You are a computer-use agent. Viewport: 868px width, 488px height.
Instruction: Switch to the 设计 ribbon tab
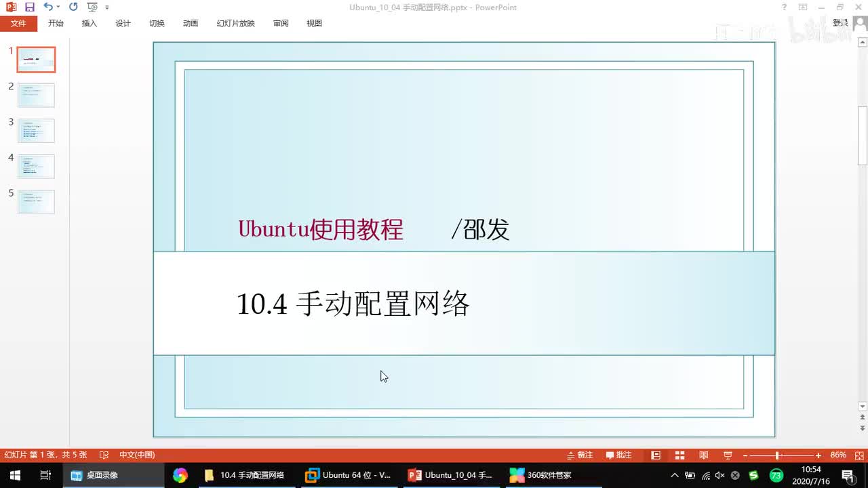coord(123,23)
